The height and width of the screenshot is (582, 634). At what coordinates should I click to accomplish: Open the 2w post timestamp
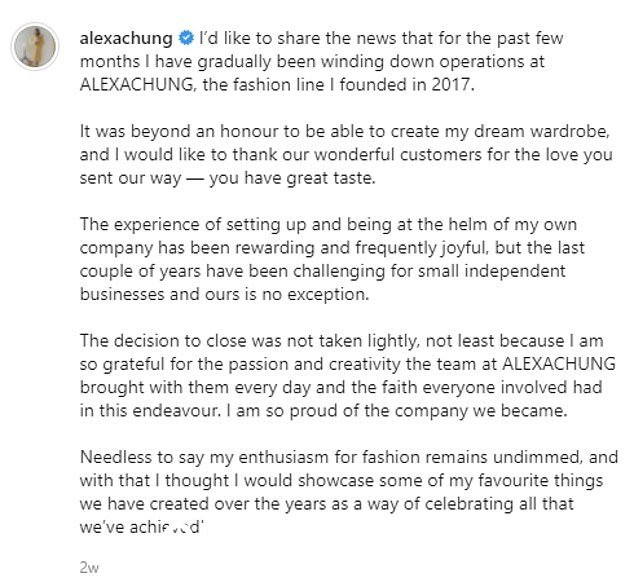tap(89, 567)
